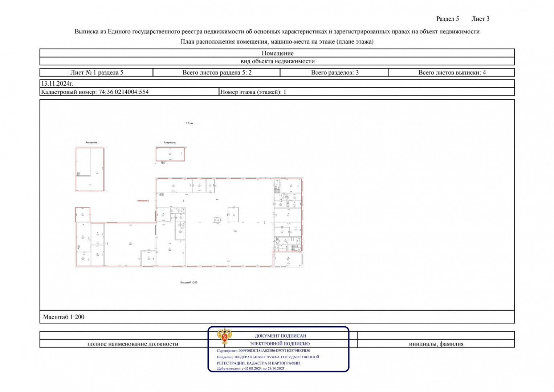
Task: Select the 1 Этаж label above the plan
Action: (189, 123)
